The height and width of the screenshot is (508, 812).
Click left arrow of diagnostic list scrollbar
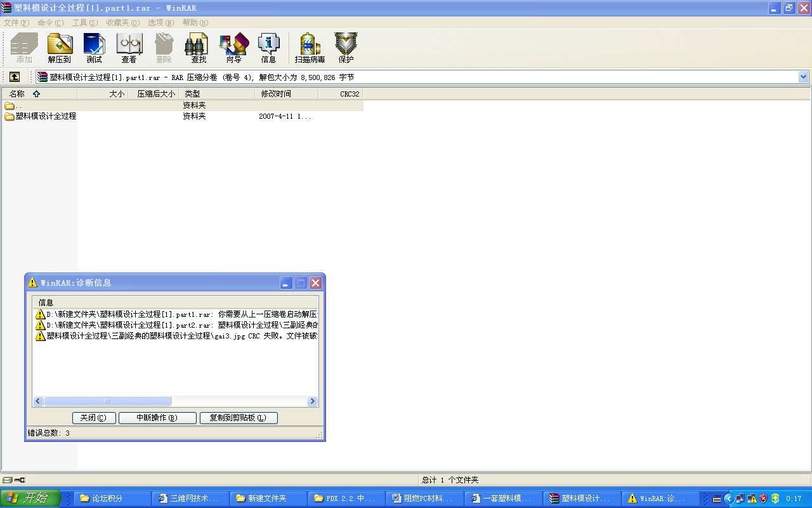[x=38, y=401]
